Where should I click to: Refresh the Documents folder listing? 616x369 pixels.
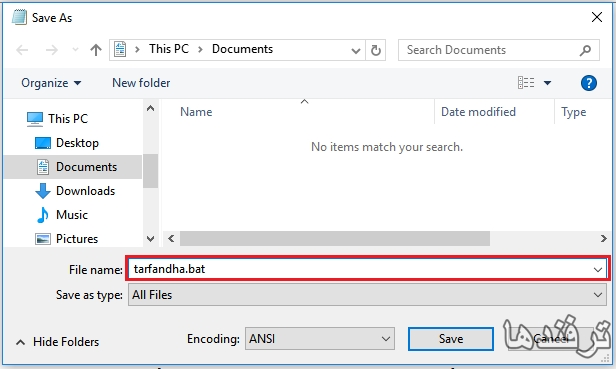coord(376,50)
